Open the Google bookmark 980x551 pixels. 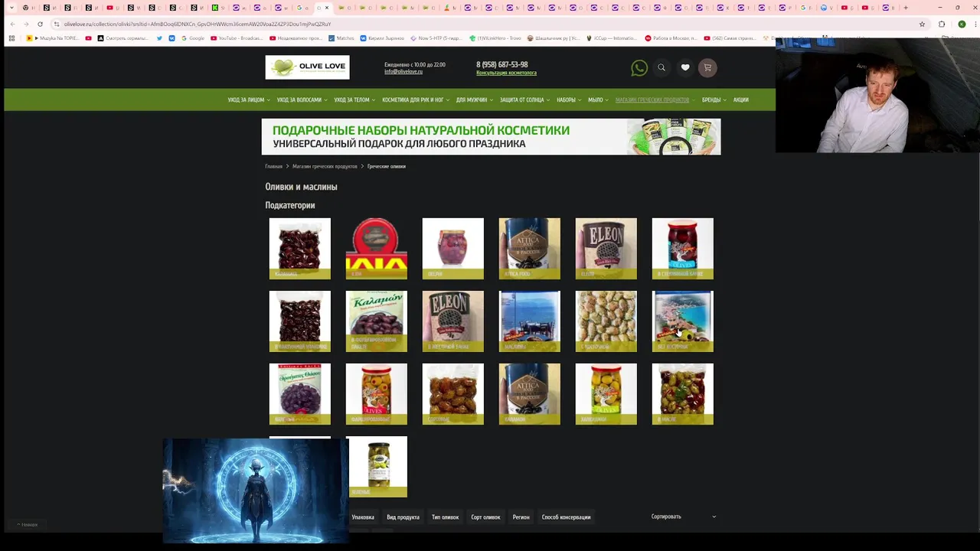pyautogui.click(x=192, y=37)
